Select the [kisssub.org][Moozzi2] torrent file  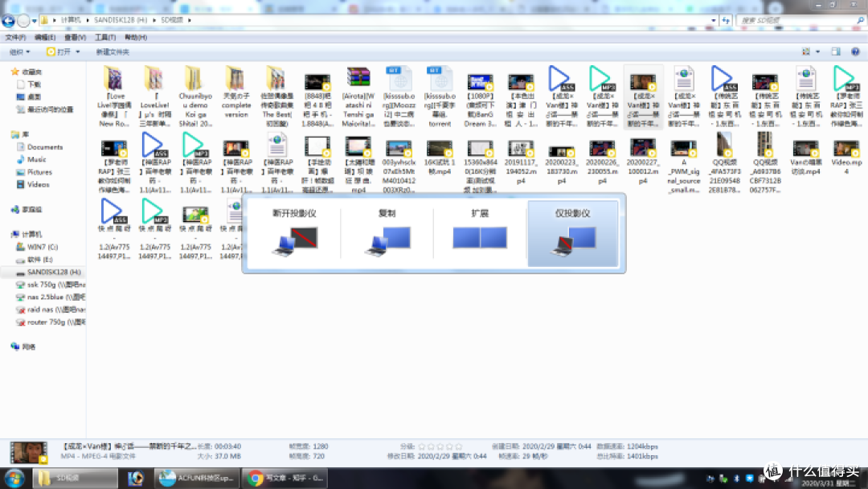point(399,97)
